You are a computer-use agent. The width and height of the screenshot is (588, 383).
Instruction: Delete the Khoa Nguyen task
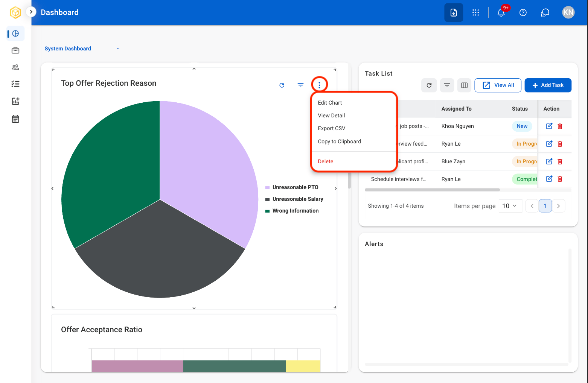560,126
